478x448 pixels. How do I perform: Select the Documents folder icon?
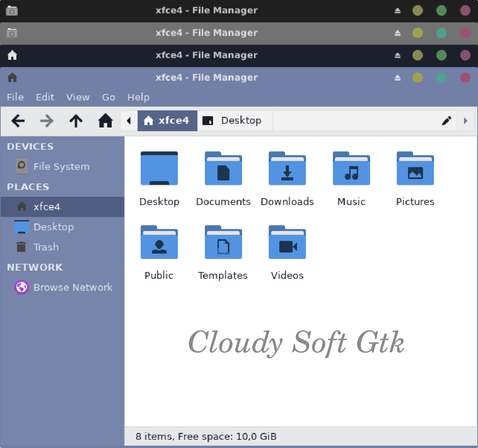point(223,168)
